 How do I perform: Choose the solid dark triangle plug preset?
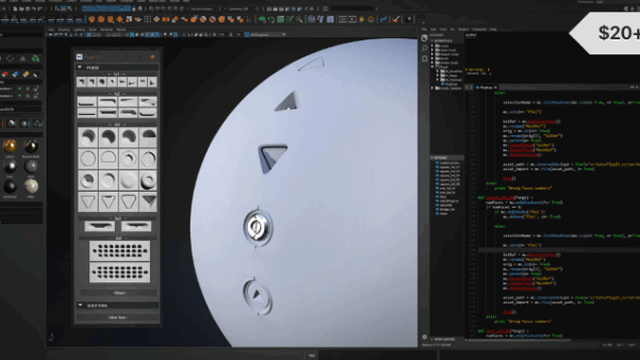click(148, 201)
